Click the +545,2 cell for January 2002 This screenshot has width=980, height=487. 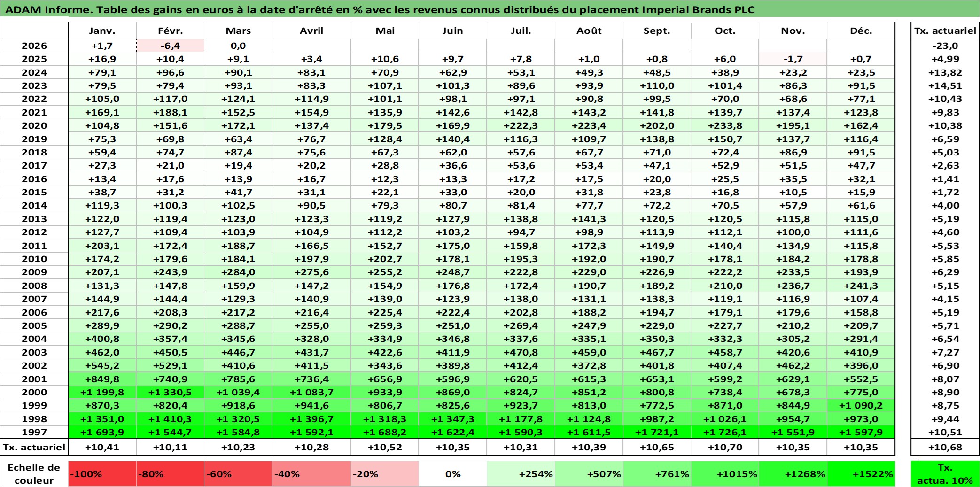pos(102,365)
